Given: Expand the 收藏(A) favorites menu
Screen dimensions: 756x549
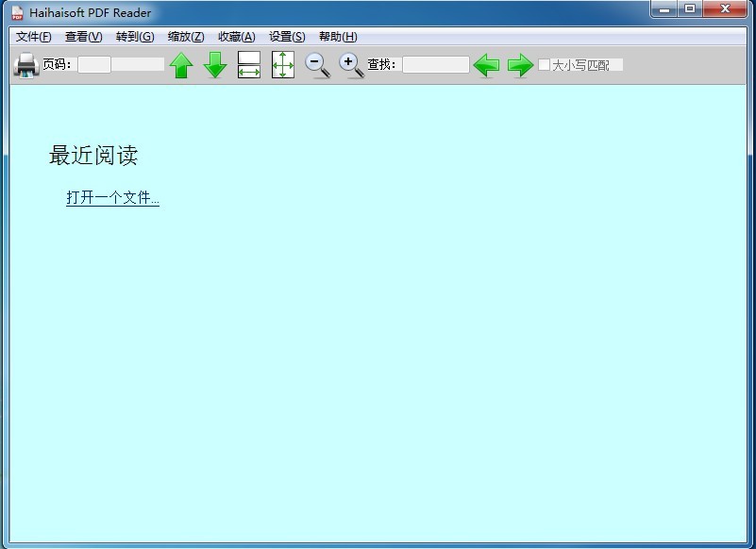Looking at the screenshot, I should (x=236, y=37).
